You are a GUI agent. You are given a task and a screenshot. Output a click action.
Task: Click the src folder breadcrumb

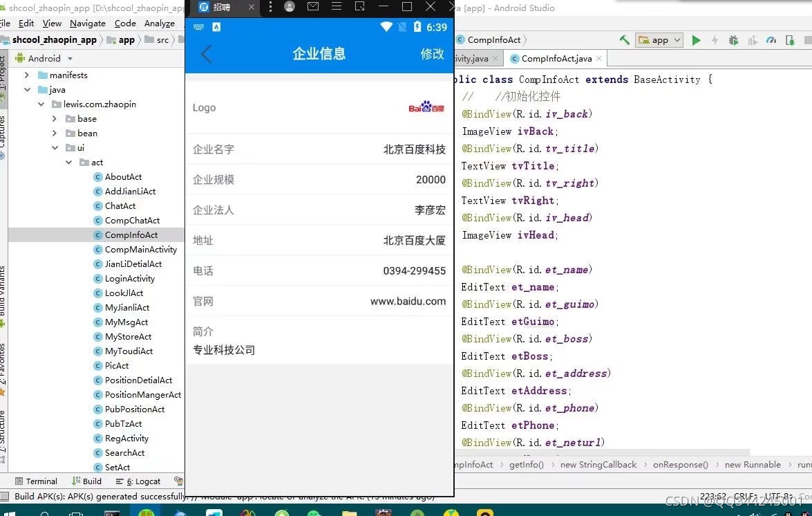pos(157,40)
